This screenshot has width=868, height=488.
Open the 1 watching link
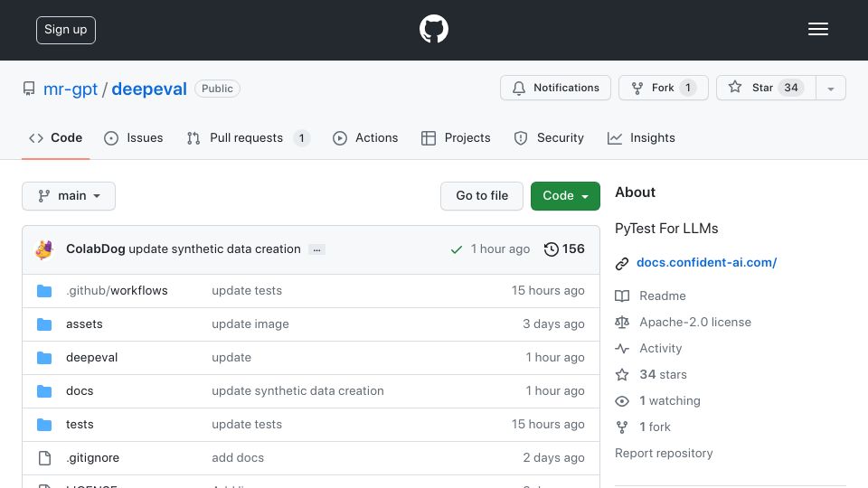click(670, 400)
